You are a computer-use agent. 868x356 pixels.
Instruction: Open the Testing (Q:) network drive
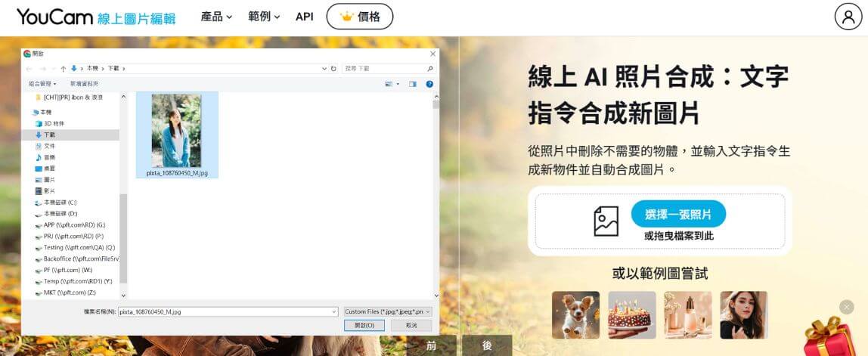pyautogui.click(x=75, y=247)
